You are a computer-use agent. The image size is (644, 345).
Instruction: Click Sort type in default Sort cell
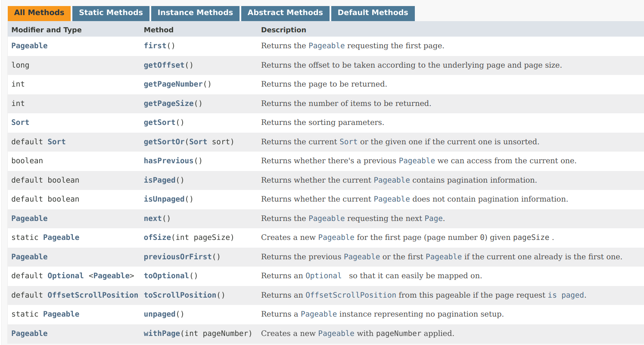point(56,142)
